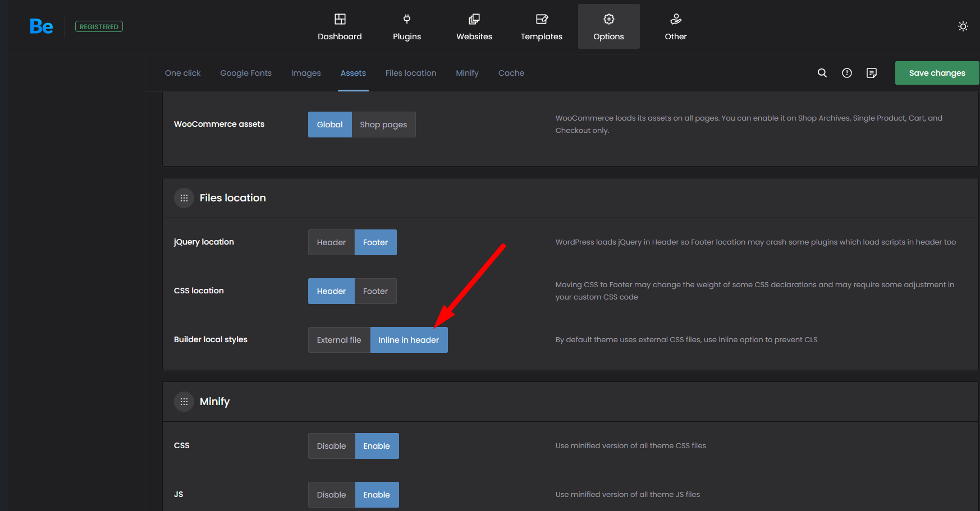This screenshot has width=980, height=511.
Task: Click the Minify section grip icon
Action: click(184, 402)
